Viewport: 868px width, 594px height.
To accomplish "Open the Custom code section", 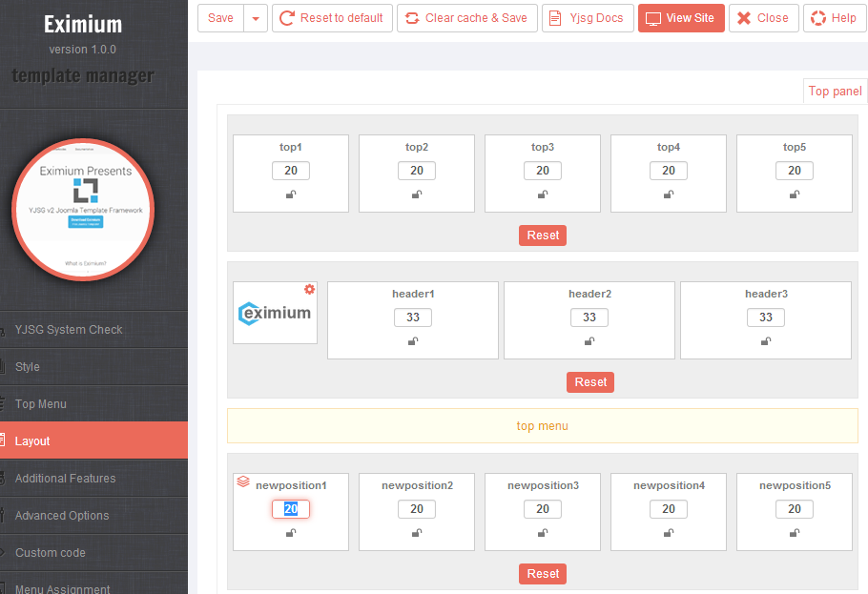I will pyautogui.click(x=94, y=552).
